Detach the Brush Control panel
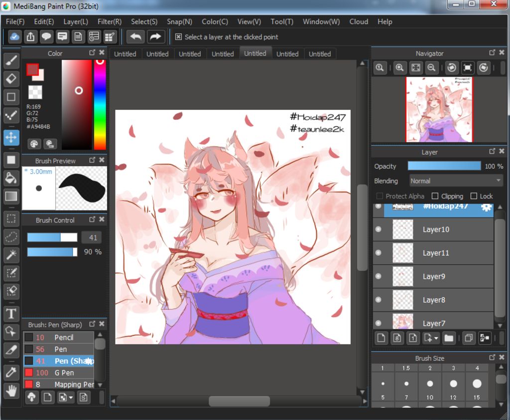This screenshot has width=510, height=420. 92,219
